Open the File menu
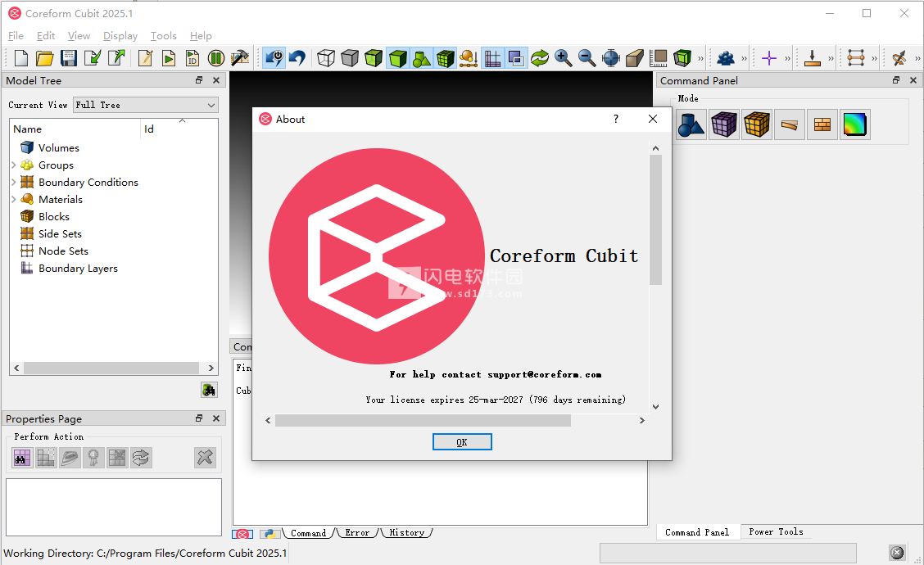Viewport: 924px width, 565px height. coord(16,36)
